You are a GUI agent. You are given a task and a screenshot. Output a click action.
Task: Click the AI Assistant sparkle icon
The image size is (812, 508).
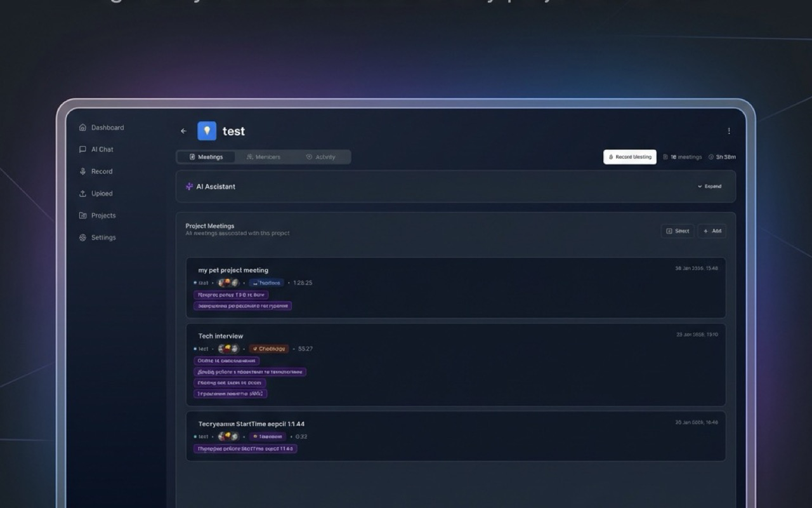[188, 186]
